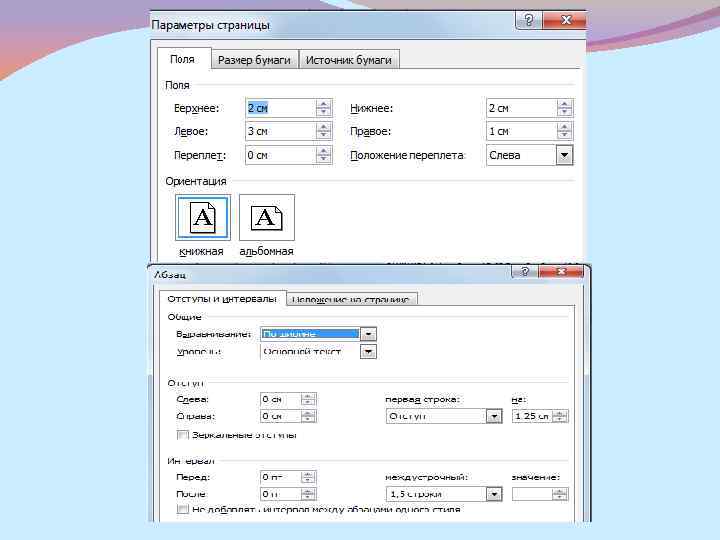This screenshot has height=540, width=720.
Task: Select the landscape orientation icon (альбомная)
Action: (x=267, y=217)
